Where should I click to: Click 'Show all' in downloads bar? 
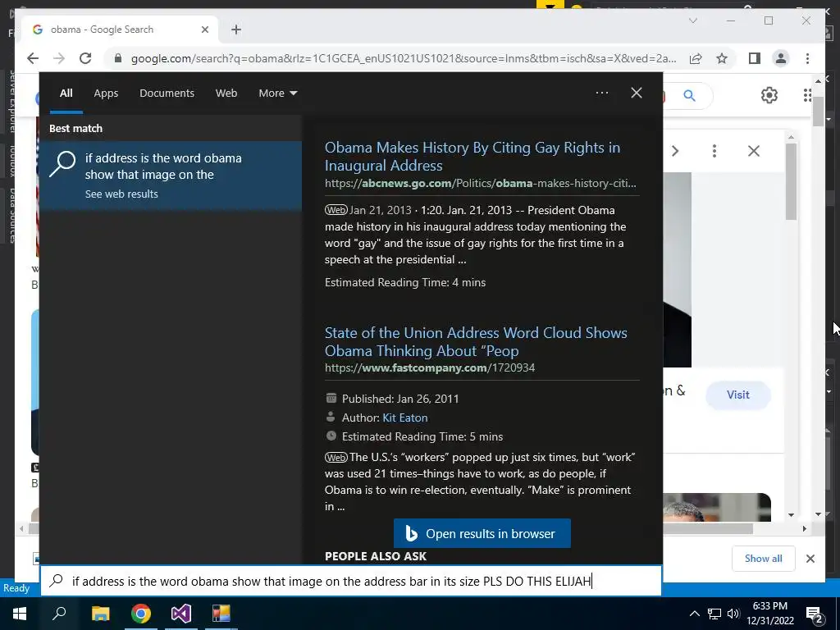point(763,559)
